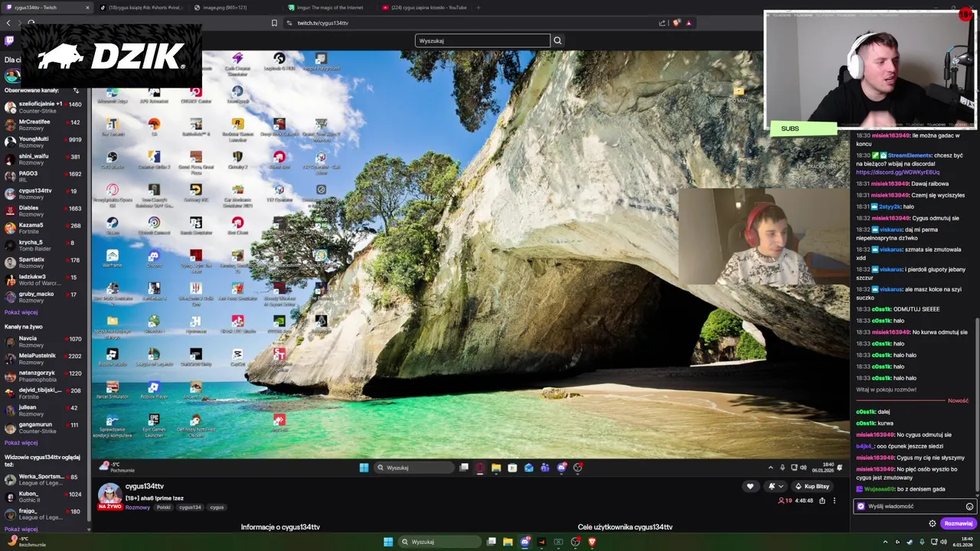980x551 pixels.
Task: Open File Explorer on bottom taskbar
Action: pyautogui.click(x=508, y=542)
